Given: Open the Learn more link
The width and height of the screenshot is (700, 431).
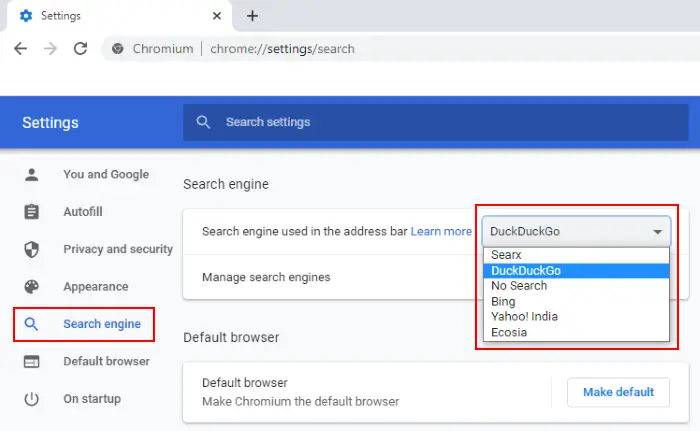Looking at the screenshot, I should pyautogui.click(x=441, y=231).
